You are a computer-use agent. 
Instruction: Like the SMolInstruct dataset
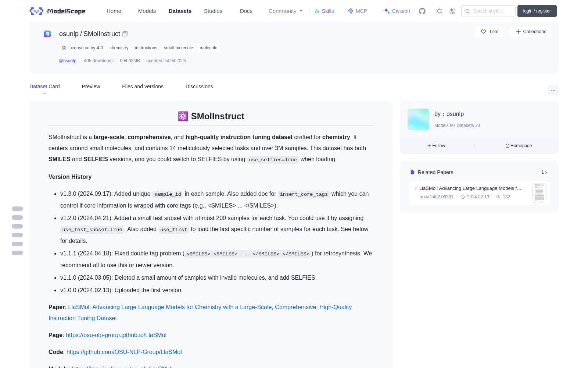click(490, 32)
